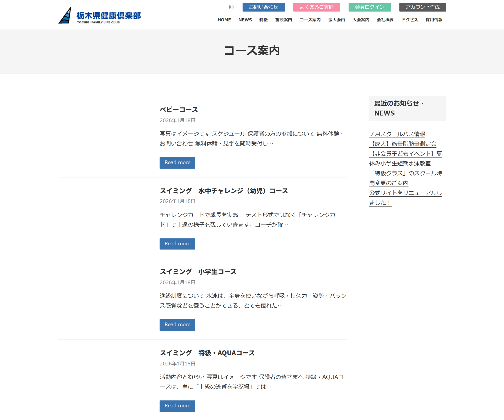Select 会社概要 in navigation
Screen dimensions: 504x420
(x=385, y=20)
